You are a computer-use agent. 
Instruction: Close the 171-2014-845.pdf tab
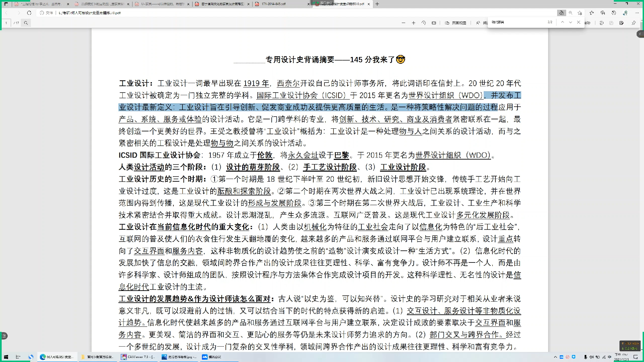coord(309,4)
